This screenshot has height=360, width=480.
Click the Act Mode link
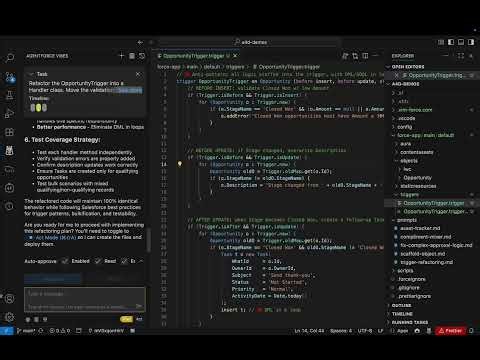[52, 237]
